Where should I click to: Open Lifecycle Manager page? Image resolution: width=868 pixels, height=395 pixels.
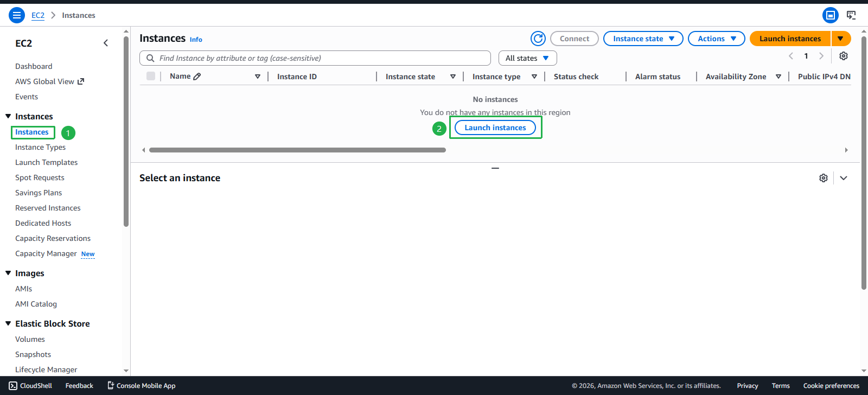coord(46,369)
